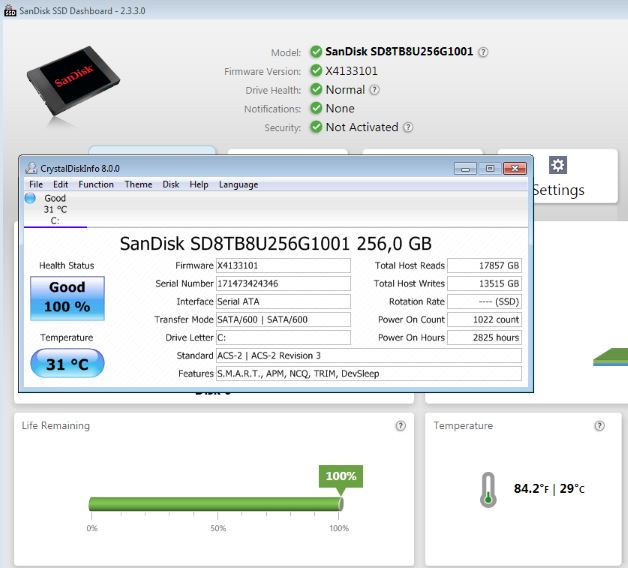Open the Language menu
Viewport: 628px width, 568px height.
click(x=238, y=184)
